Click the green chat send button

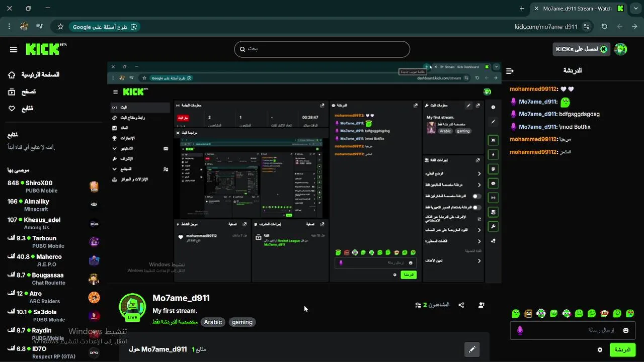pyautogui.click(x=622, y=350)
